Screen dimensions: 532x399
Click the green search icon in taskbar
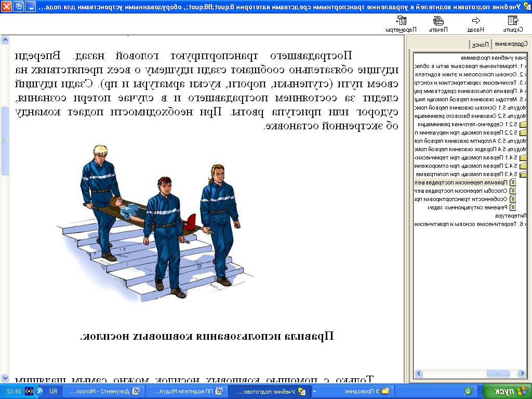[x=468, y=392]
